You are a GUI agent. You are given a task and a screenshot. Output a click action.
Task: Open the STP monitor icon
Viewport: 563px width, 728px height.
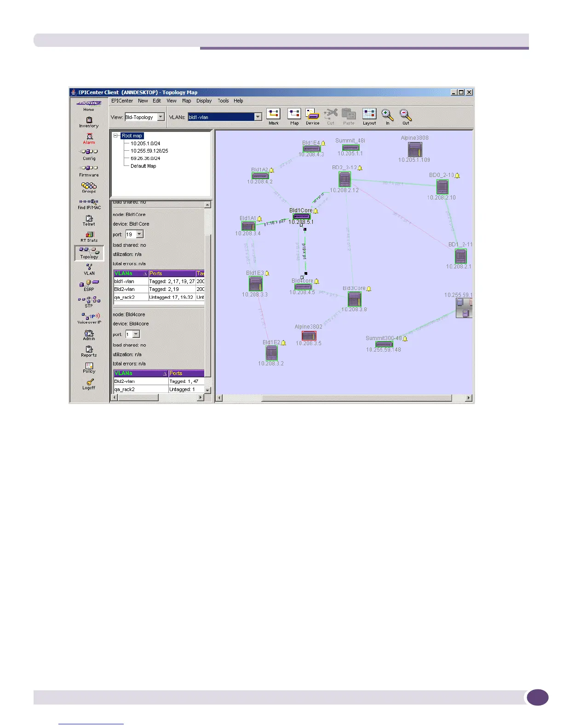[x=89, y=302]
